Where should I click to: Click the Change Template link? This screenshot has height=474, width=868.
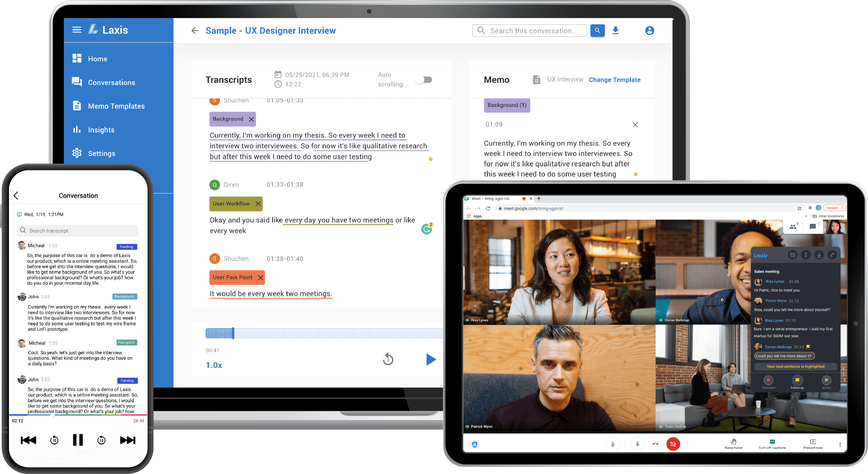coord(614,80)
